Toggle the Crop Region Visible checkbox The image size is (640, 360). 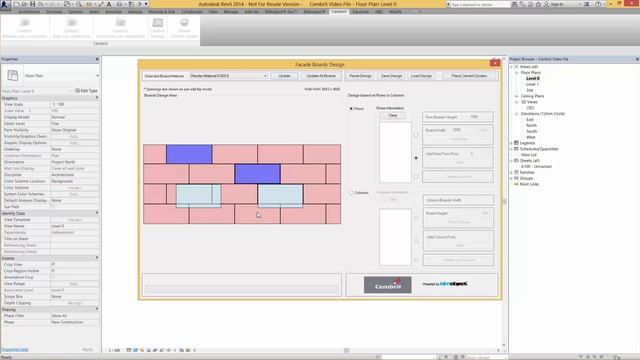53,271
